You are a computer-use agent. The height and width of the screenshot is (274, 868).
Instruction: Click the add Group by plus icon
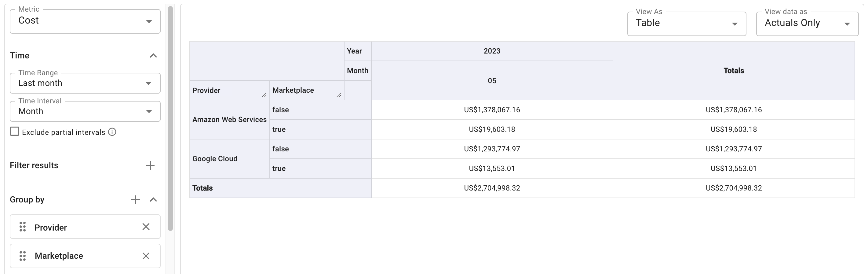pyautogui.click(x=136, y=199)
